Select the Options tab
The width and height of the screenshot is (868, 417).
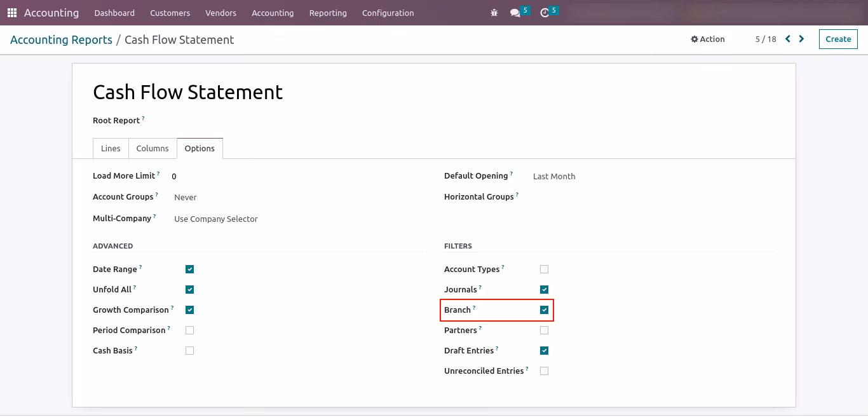pos(200,148)
